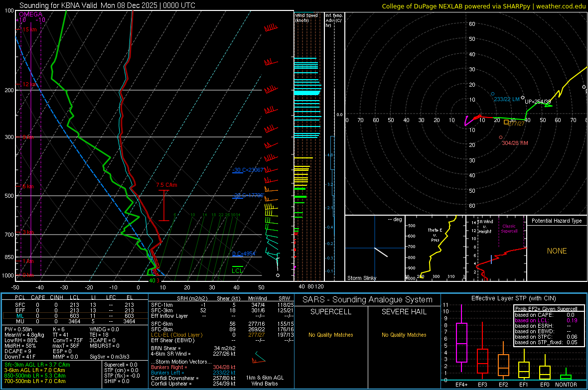Viewport: 588px width, 390px height.
Task: Click the BRN Shear value line
Action: click(193, 348)
